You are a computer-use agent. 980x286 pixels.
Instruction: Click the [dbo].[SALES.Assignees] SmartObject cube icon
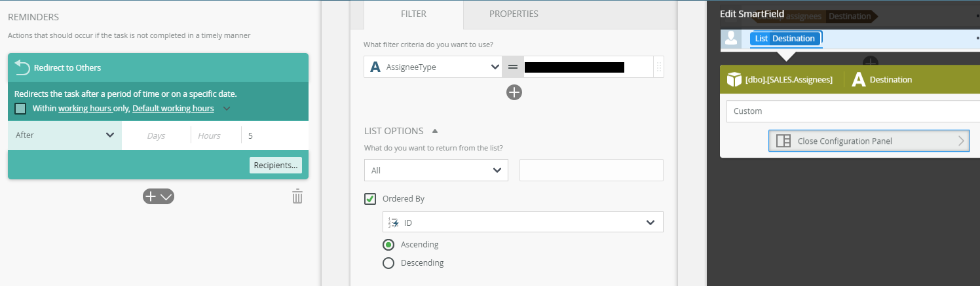(x=734, y=80)
